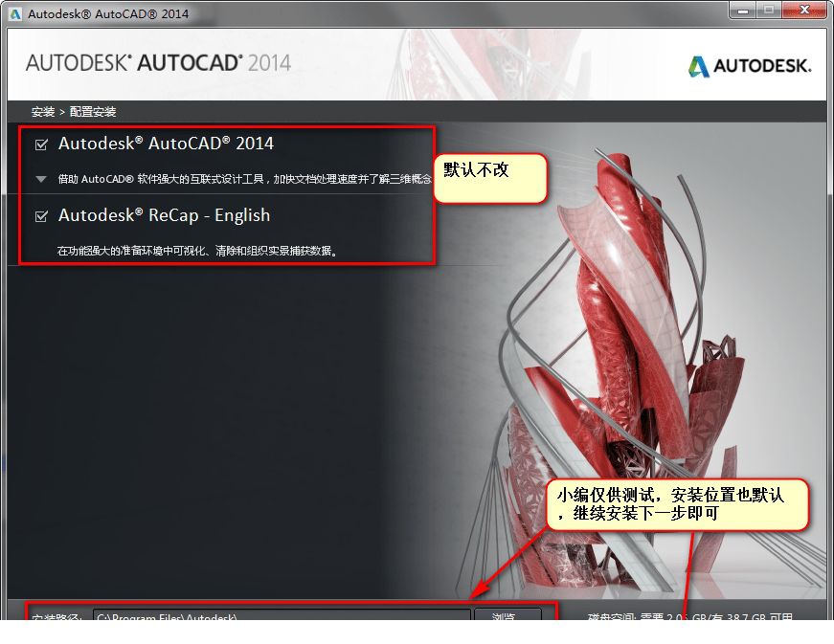The width and height of the screenshot is (834, 644).
Task: Click the AUTODESK AUTOCAD 2014 header title
Action: coord(159,63)
